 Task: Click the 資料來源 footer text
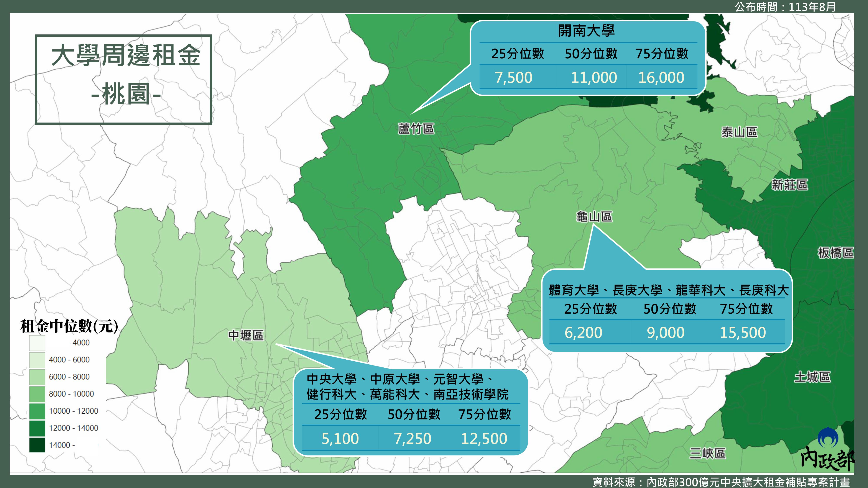click(721, 482)
